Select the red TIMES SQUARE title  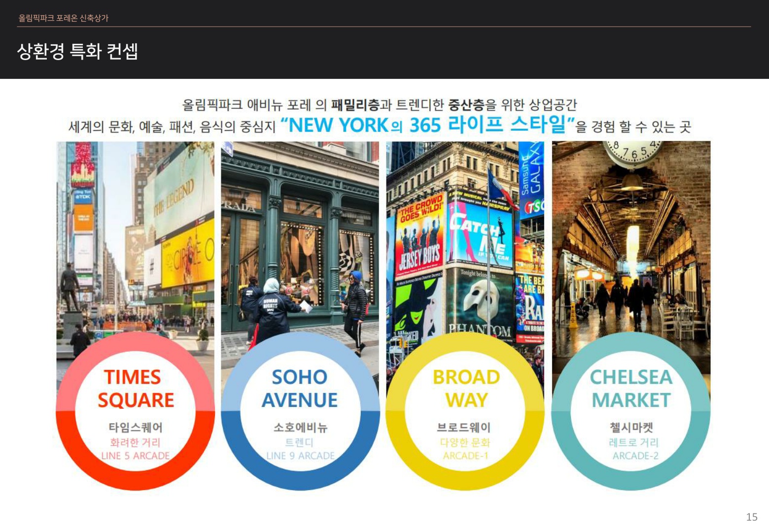click(x=136, y=389)
